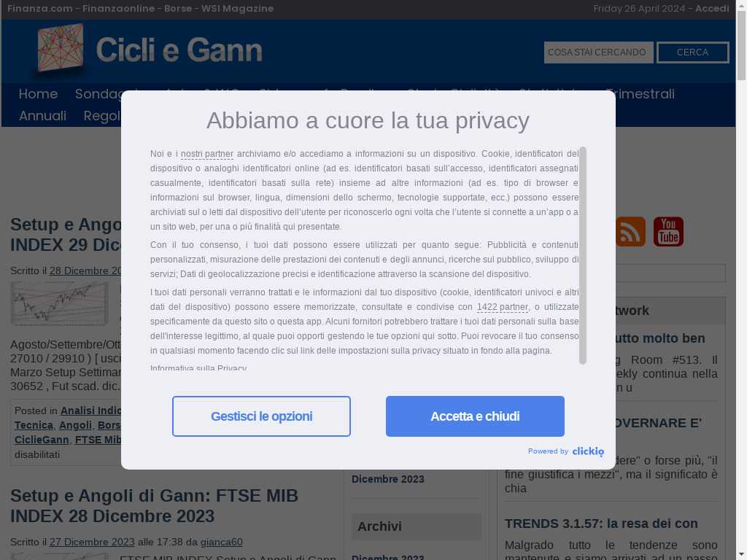Click the clickio logo in dialog
This screenshot has height=560, width=747.
pyautogui.click(x=588, y=451)
